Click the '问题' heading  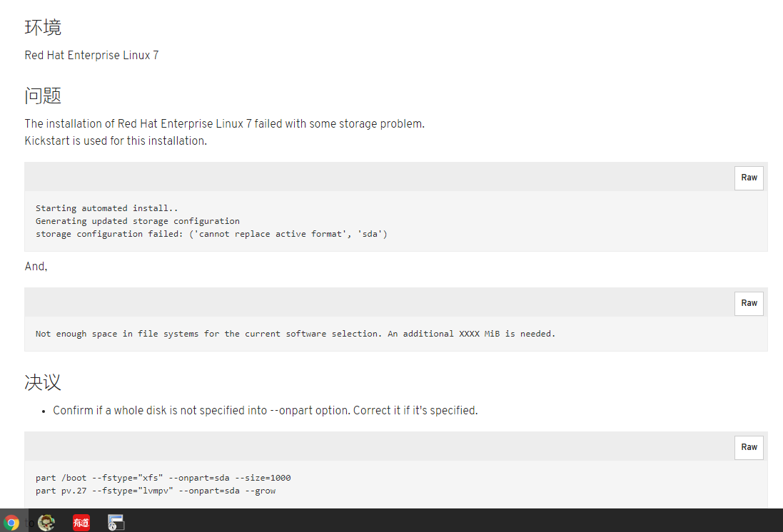pos(43,96)
